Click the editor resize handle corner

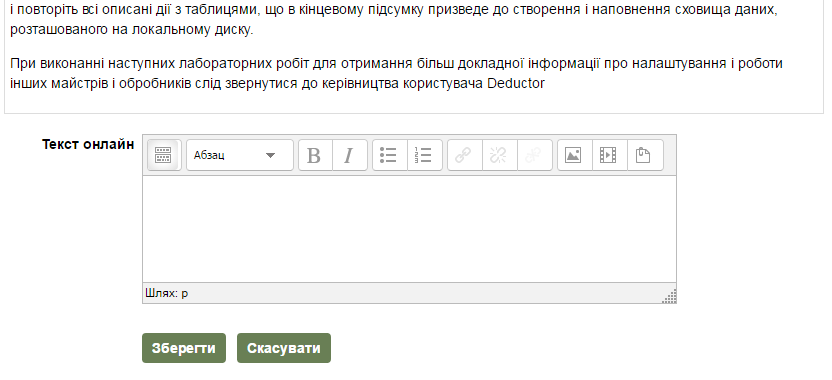[670, 297]
